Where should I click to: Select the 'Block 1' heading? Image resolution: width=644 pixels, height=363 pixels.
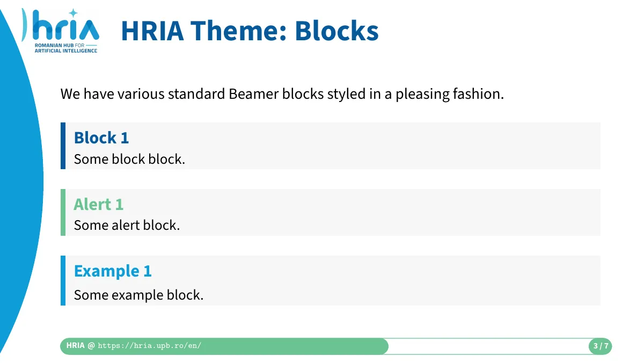tap(101, 137)
